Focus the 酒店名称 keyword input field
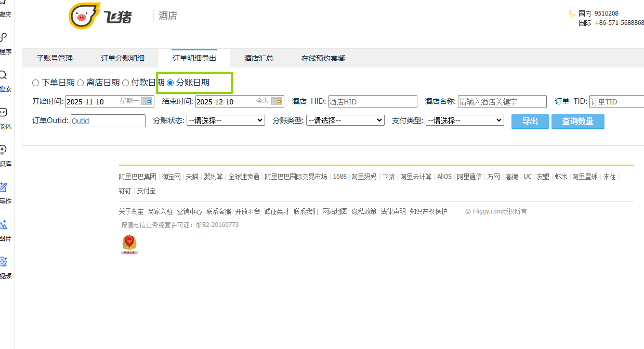The image size is (644, 349). tap(502, 102)
